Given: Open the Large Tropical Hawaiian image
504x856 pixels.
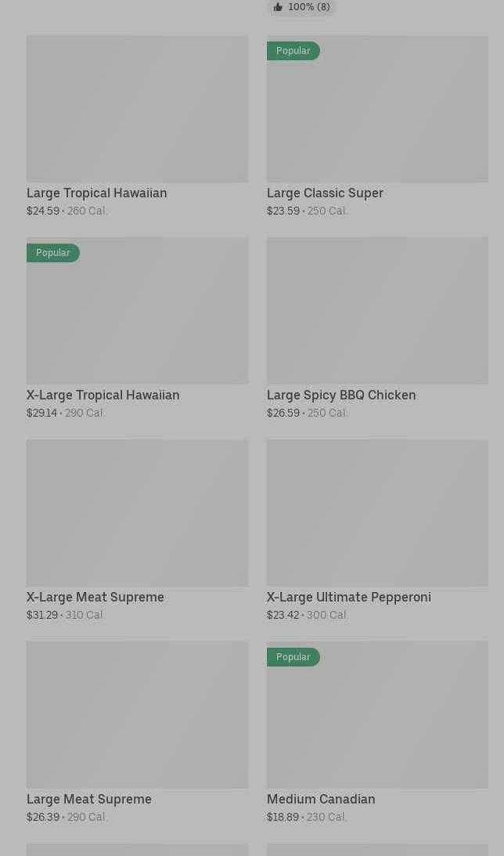Looking at the screenshot, I should [137, 109].
